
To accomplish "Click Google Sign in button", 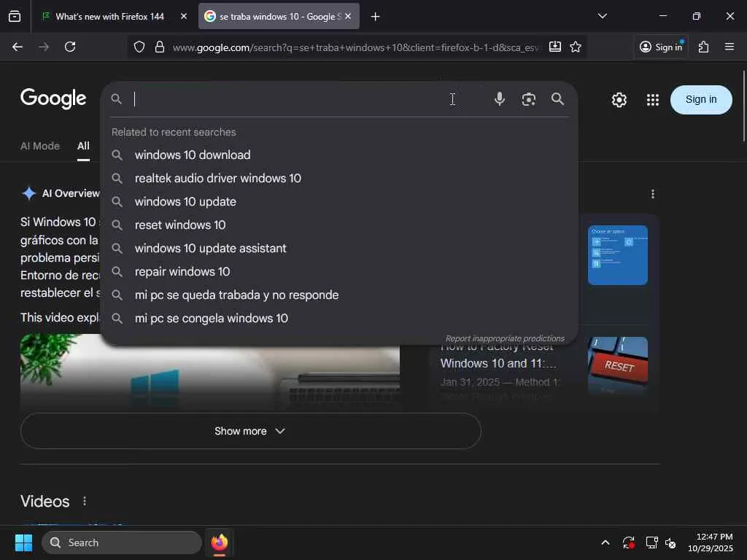I will pos(701,99).
